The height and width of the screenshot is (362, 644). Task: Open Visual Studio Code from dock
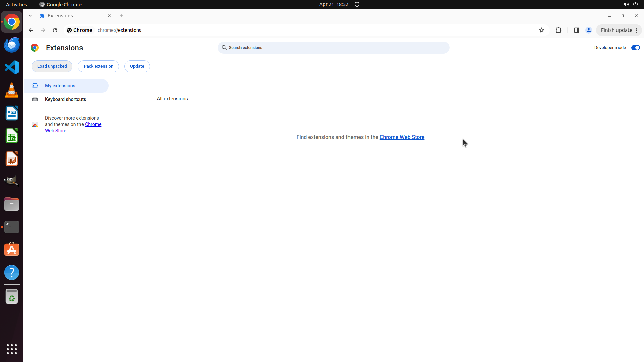click(12, 67)
